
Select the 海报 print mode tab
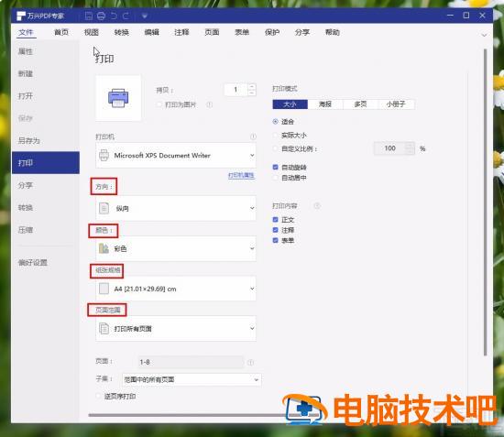tap(325, 104)
